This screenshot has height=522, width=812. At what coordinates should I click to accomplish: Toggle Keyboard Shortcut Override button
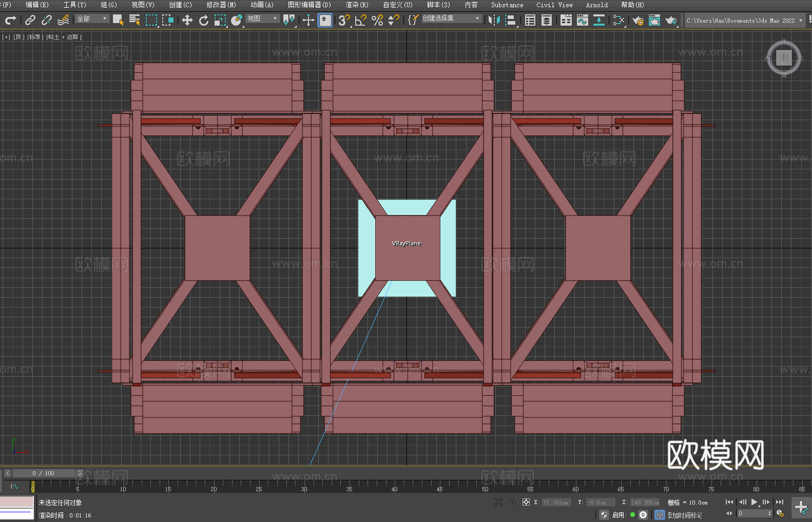point(325,20)
